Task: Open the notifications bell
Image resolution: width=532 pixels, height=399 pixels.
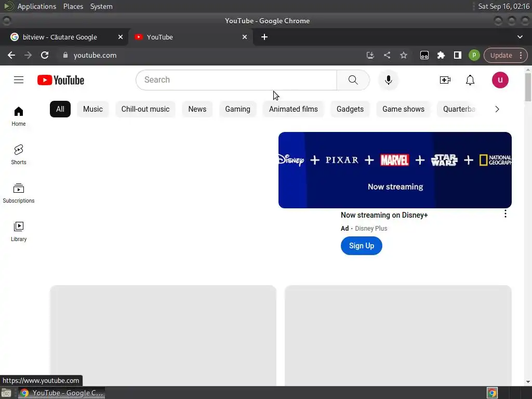Action: pos(470,80)
